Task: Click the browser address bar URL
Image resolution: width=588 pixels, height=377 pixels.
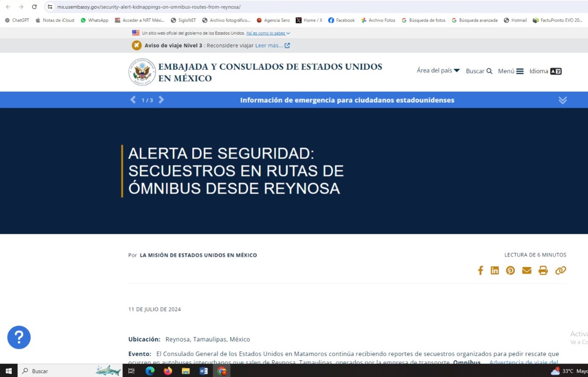Action: 149,7
